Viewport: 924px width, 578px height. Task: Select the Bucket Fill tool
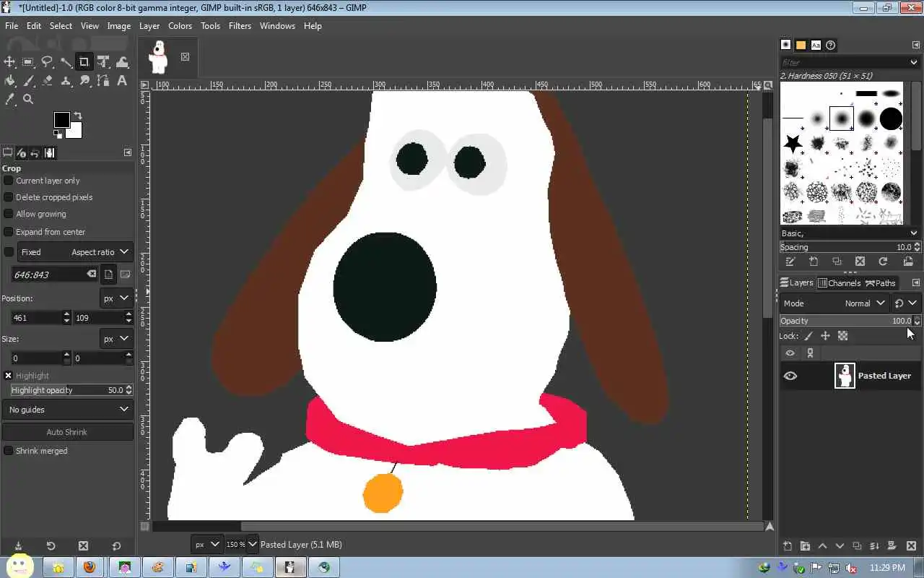click(x=9, y=81)
